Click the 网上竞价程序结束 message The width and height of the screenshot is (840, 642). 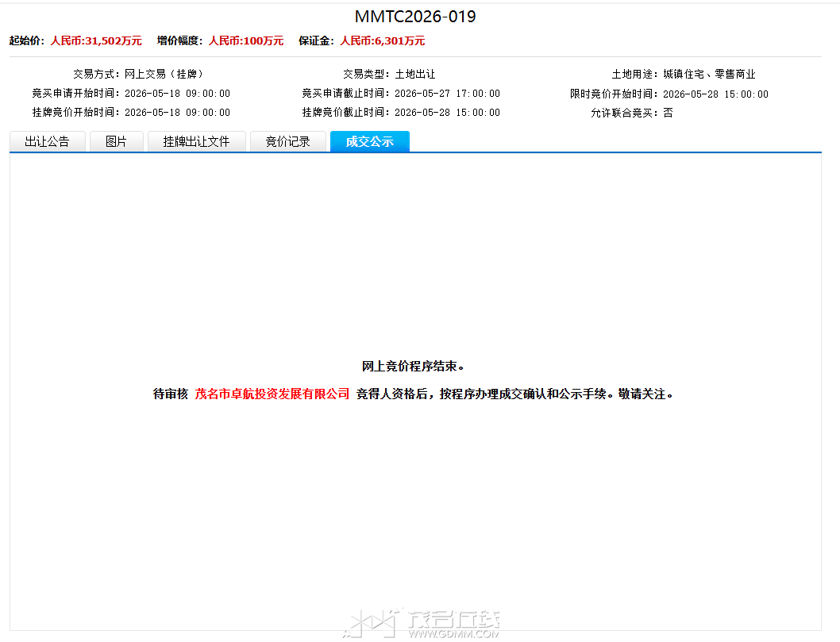[413, 367]
